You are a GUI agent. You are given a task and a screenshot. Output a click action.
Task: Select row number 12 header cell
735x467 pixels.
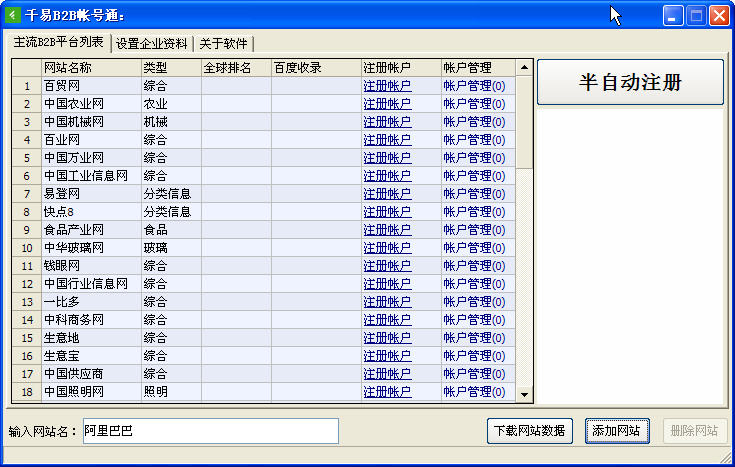(27, 284)
